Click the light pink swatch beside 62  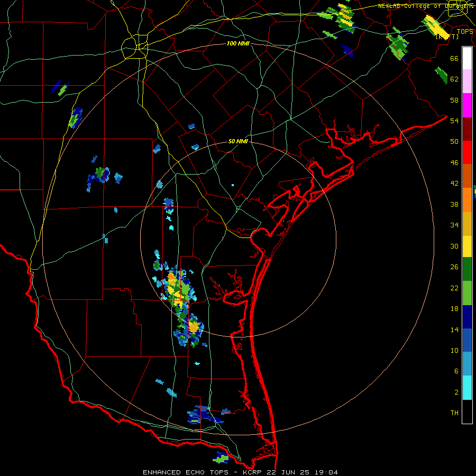(x=467, y=81)
